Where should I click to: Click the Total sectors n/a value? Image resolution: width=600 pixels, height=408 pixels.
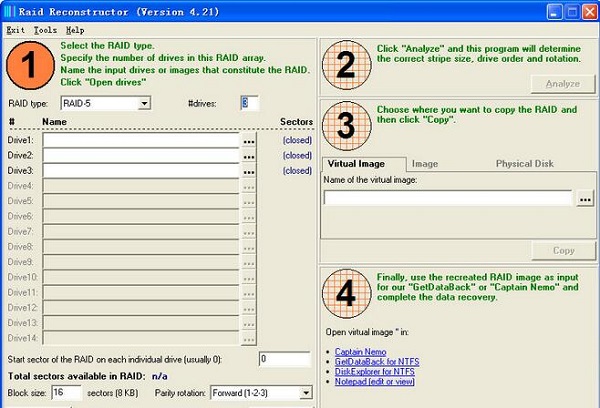point(160,376)
